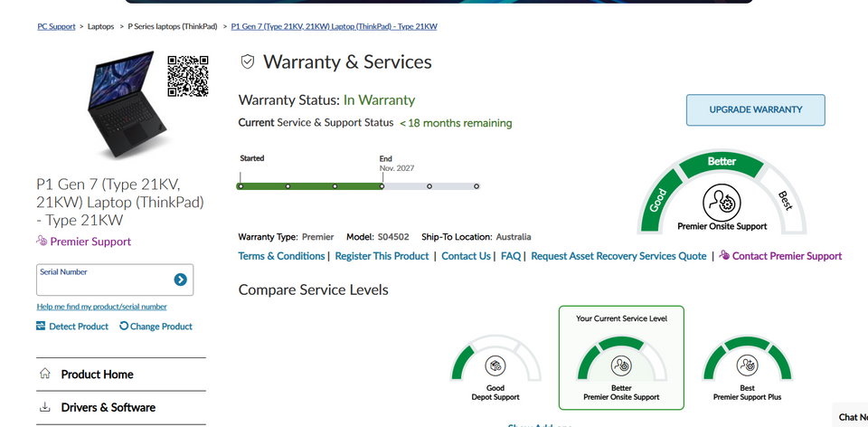Go to PC Support breadcrumb
Screen dimensions: 868x427
pyautogui.click(x=56, y=26)
